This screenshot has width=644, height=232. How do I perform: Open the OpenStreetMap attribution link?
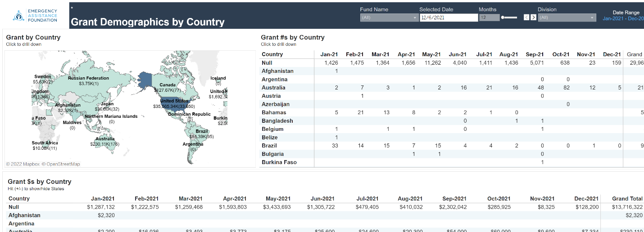click(62, 164)
